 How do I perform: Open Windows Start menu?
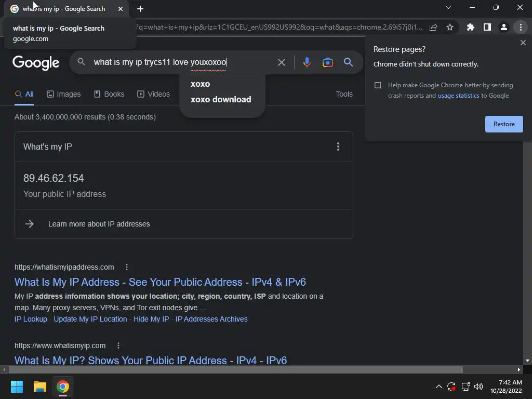[x=17, y=387]
